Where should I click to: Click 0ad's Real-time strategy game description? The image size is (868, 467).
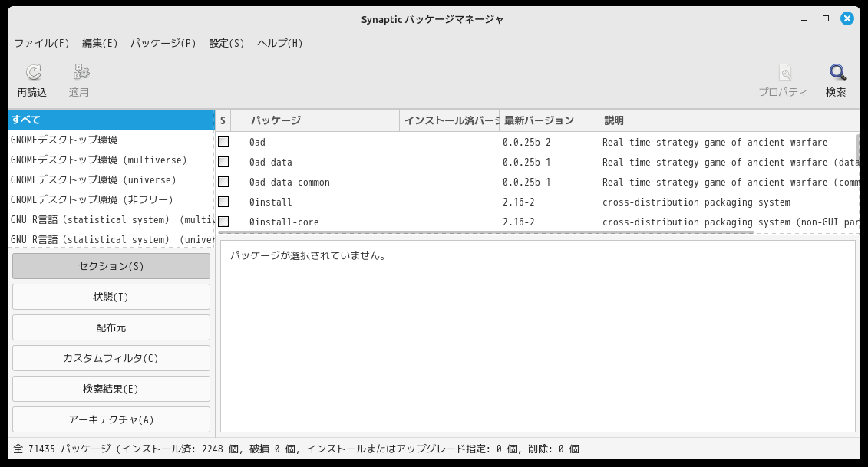pyautogui.click(x=715, y=142)
